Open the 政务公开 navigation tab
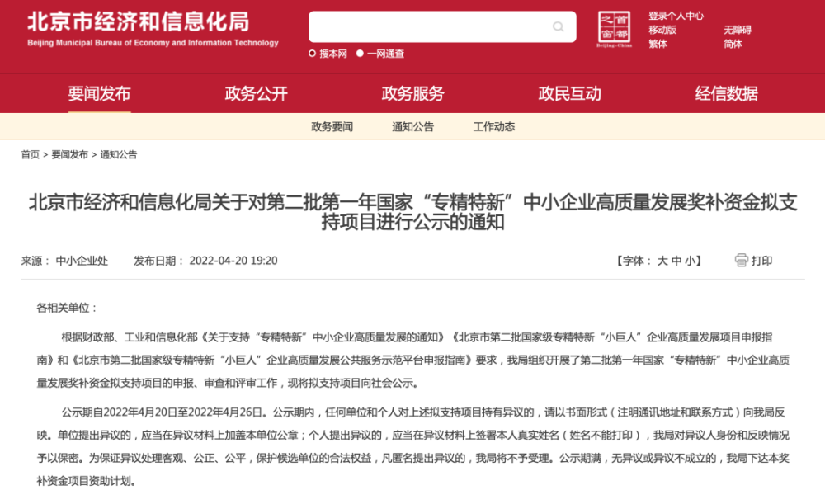The width and height of the screenshot is (825, 504). 257,94
